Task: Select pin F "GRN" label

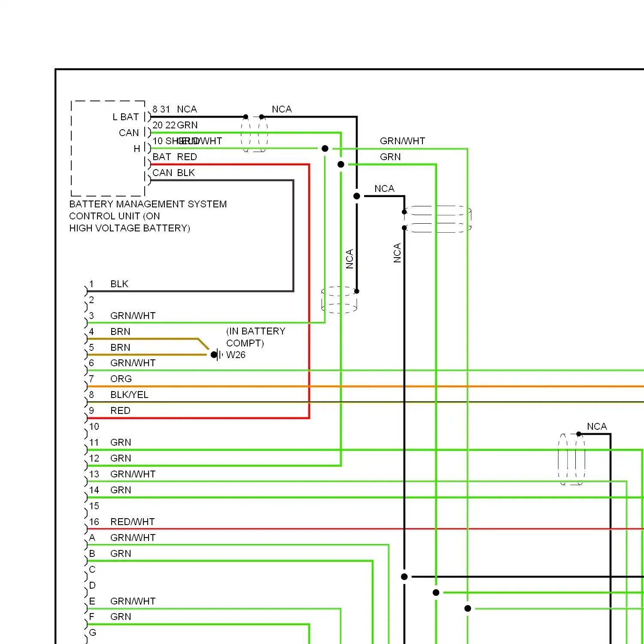Action: (121, 617)
